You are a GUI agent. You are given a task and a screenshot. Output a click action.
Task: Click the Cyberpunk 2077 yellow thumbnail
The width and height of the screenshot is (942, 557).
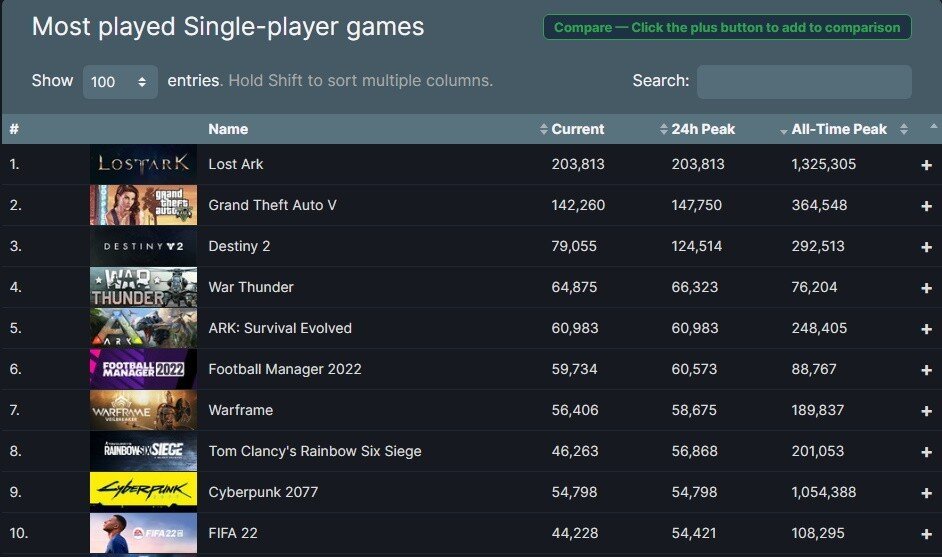(x=143, y=492)
